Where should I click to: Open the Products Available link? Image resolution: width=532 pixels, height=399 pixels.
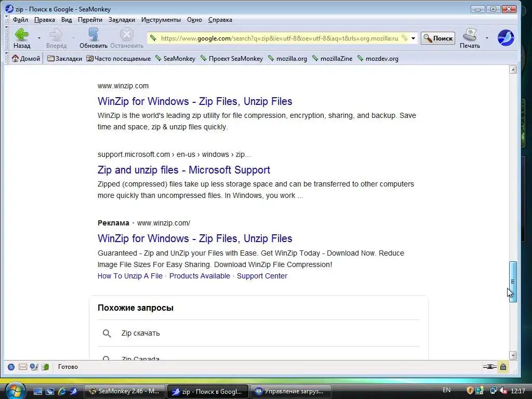pyautogui.click(x=199, y=276)
